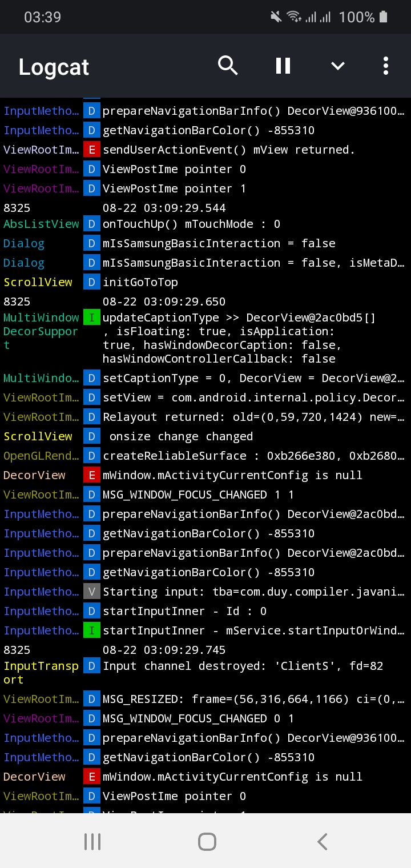Tap the MultiWindowDecorSupport tag label

[x=40, y=331]
